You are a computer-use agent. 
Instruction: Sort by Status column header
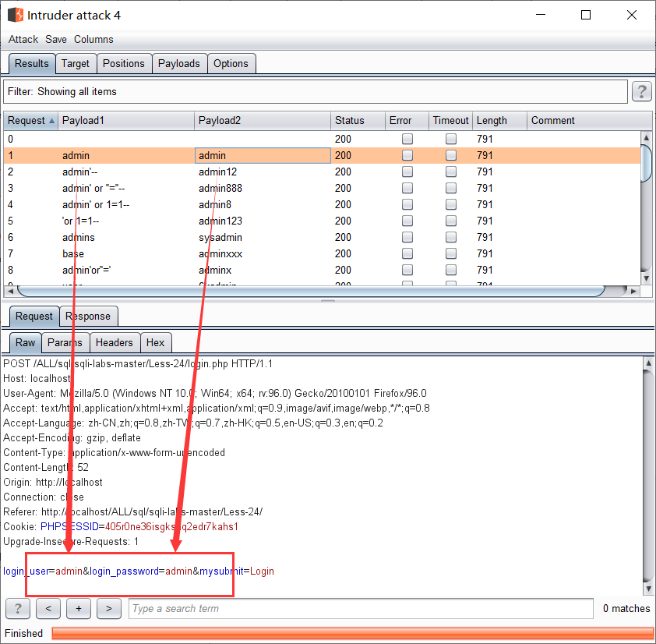(358, 121)
